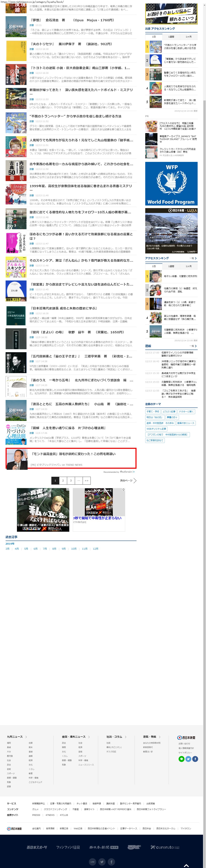Click the dark circular Facebook icon at bottom

pos(112,862)
